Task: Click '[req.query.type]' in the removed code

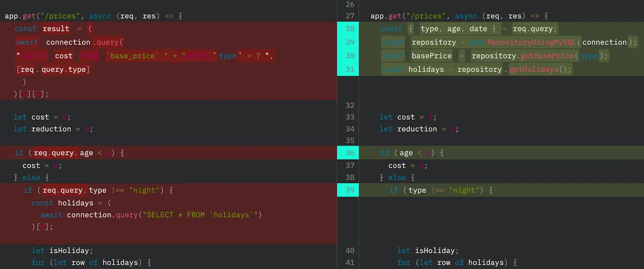Action: (x=53, y=69)
